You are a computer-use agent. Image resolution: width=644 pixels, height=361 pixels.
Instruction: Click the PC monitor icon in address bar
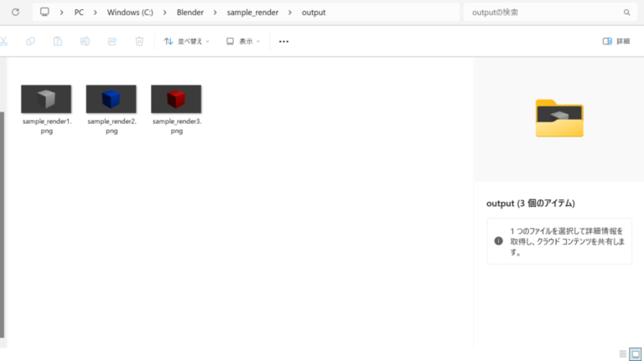tap(44, 13)
